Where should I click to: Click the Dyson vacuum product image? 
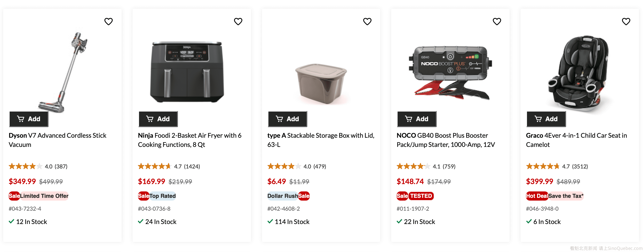click(x=63, y=71)
